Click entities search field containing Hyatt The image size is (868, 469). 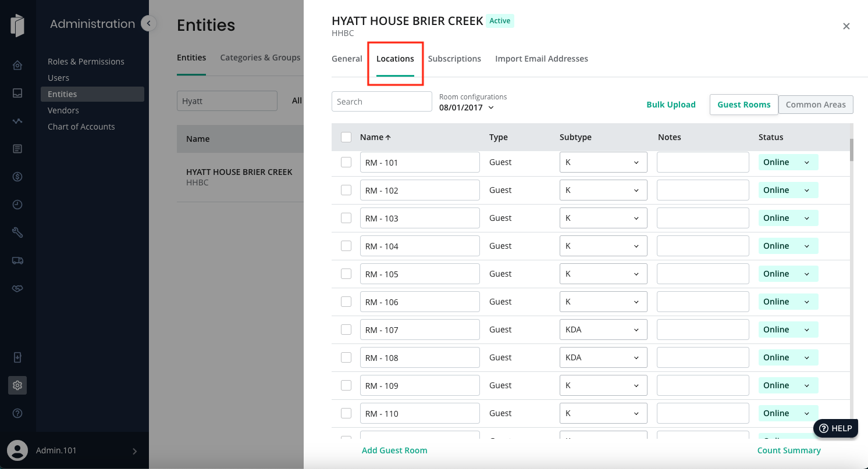click(x=227, y=101)
